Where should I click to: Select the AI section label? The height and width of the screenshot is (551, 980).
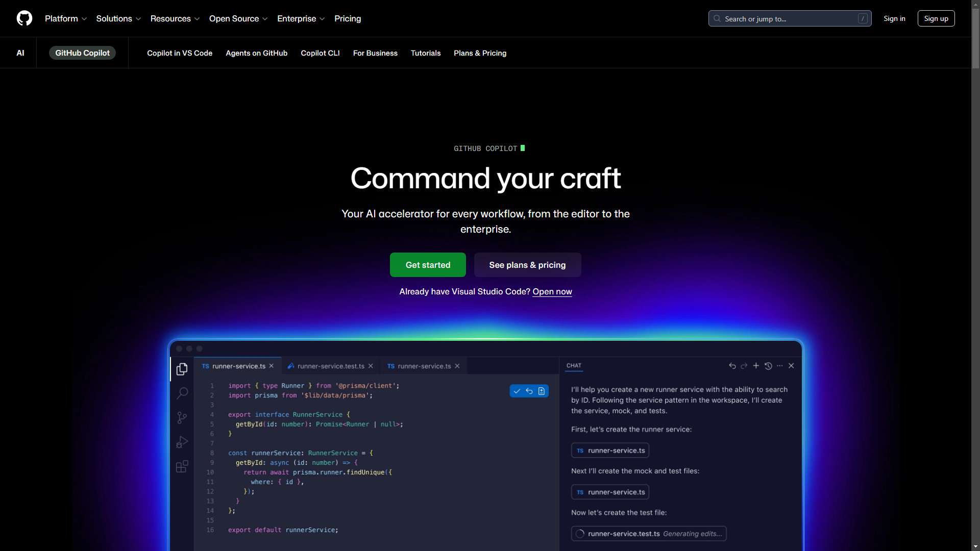coord(20,53)
